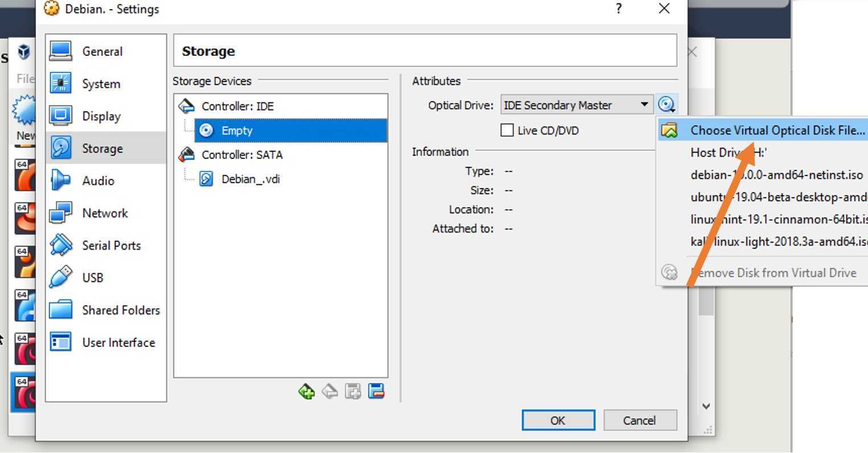Click the optical disk chooser icon button
The width and height of the screenshot is (868, 453).
(x=666, y=105)
